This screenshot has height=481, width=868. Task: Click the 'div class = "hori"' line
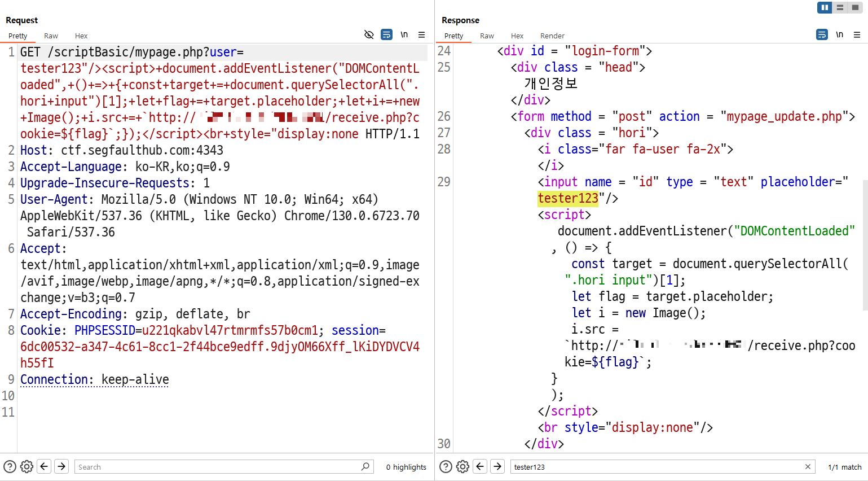tap(592, 133)
